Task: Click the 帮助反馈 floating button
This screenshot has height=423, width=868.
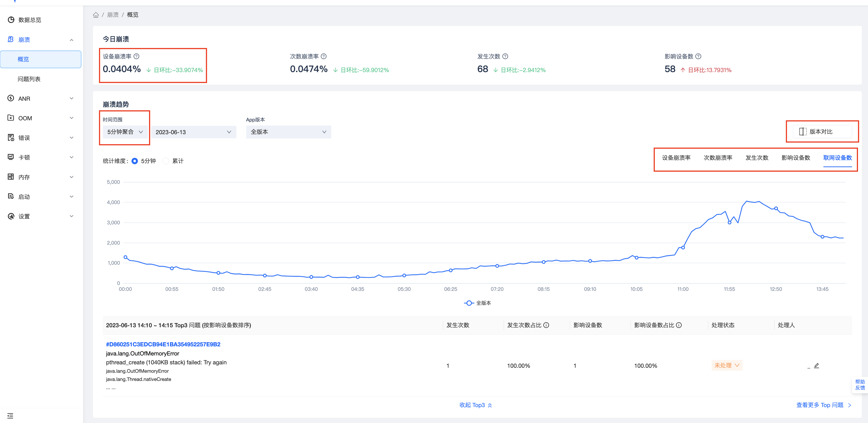Action: pos(860,385)
